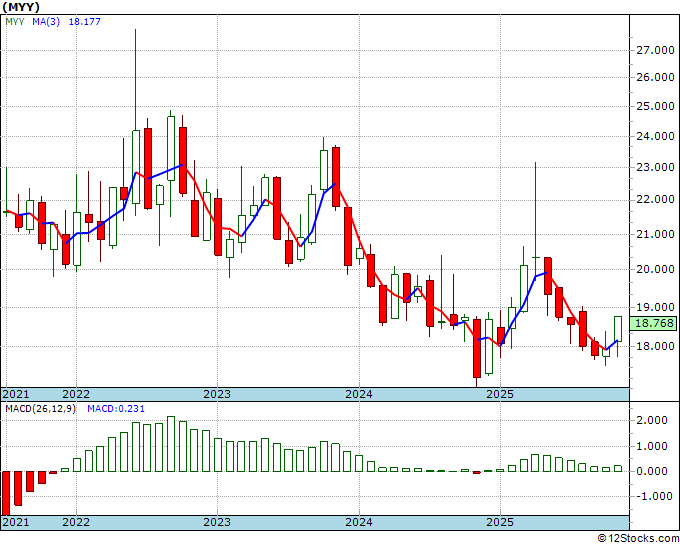Click the 26.000 price axis label

tap(655, 78)
